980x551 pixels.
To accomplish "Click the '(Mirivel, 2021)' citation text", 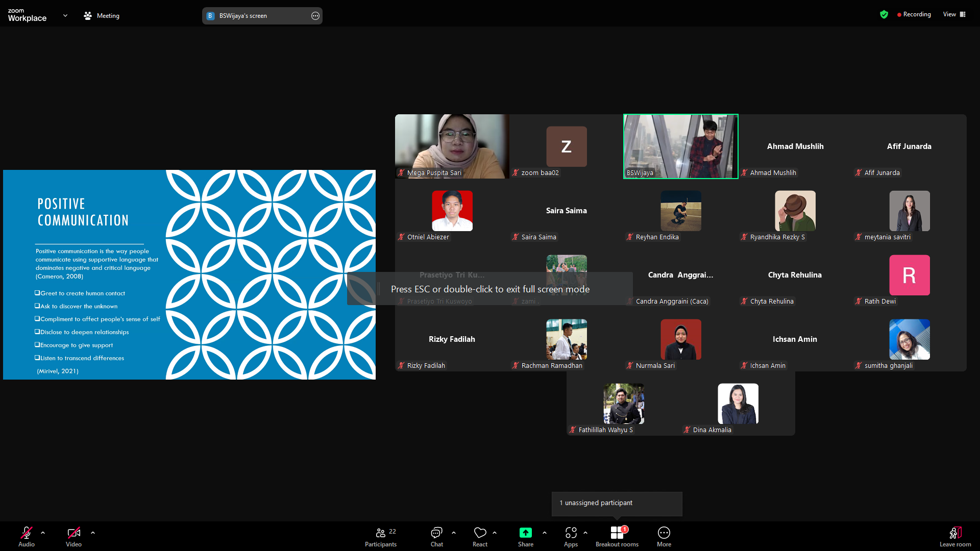I will coord(58,371).
